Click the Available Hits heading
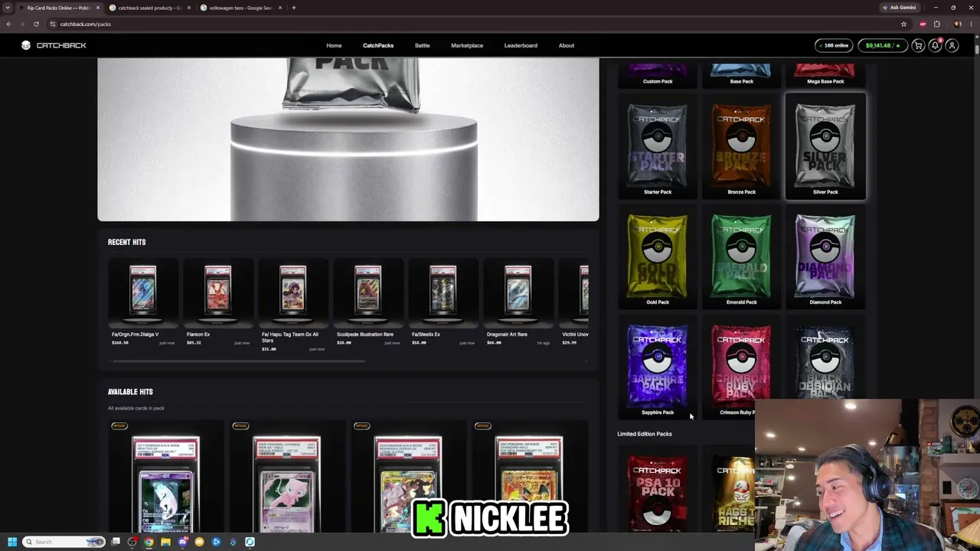 130,392
